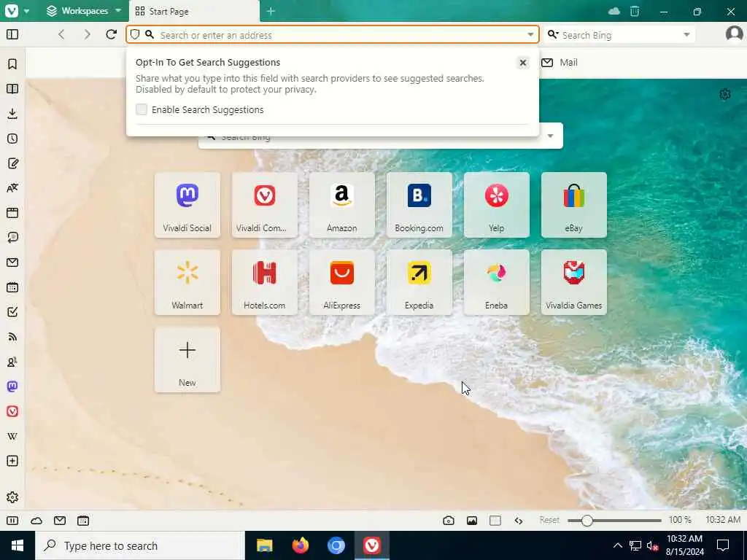Open the user profile avatar
The height and width of the screenshot is (560, 747).
click(734, 34)
